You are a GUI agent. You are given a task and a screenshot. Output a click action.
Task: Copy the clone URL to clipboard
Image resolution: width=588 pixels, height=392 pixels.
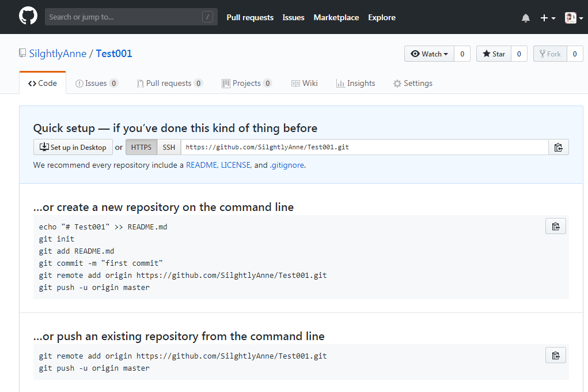pyautogui.click(x=559, y=147)
